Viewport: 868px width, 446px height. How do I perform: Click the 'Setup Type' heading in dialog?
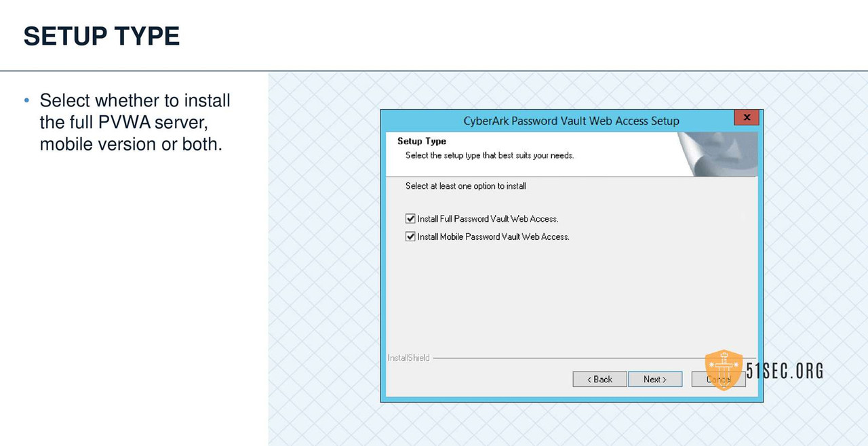click(422, 141)
